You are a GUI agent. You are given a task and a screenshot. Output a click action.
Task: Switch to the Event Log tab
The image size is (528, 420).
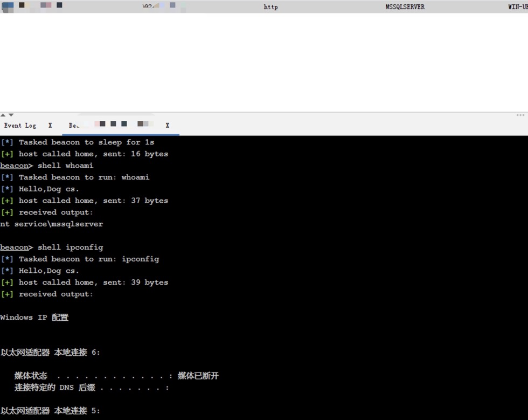(x=20, y=126)
